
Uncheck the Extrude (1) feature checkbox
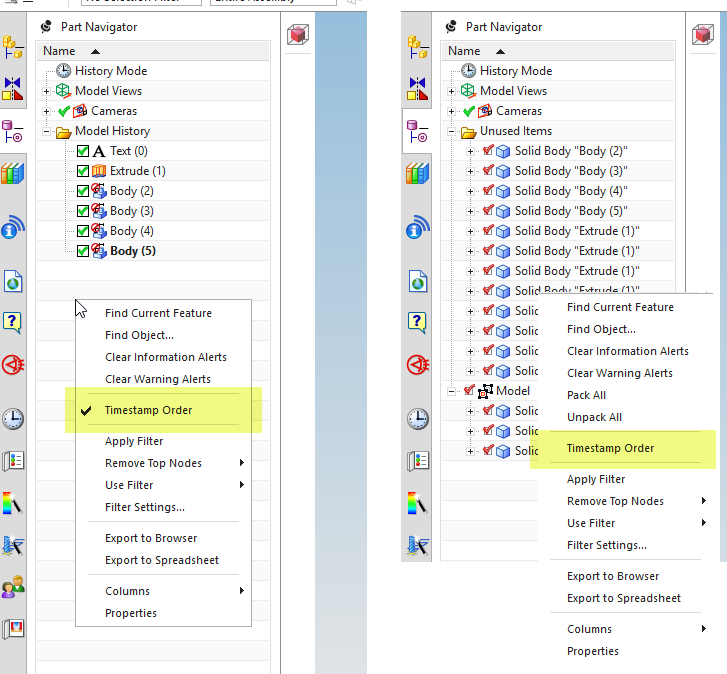(x=83, y=171)
